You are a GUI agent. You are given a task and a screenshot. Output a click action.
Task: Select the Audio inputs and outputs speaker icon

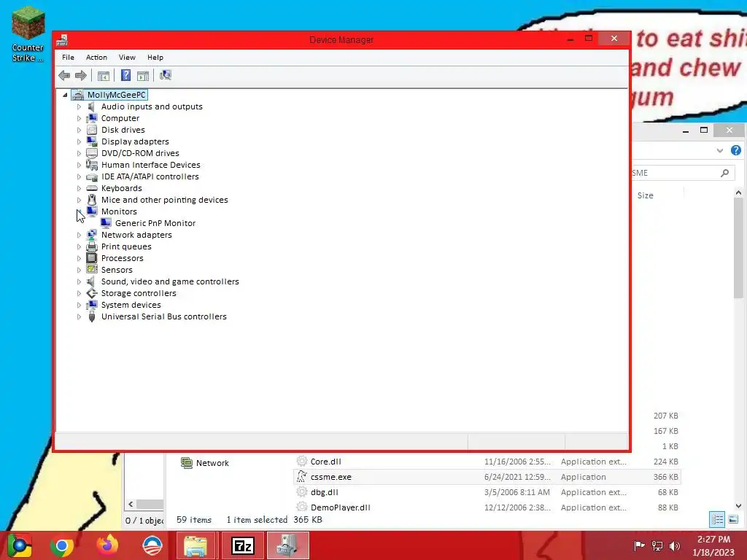tap(91, 106)
